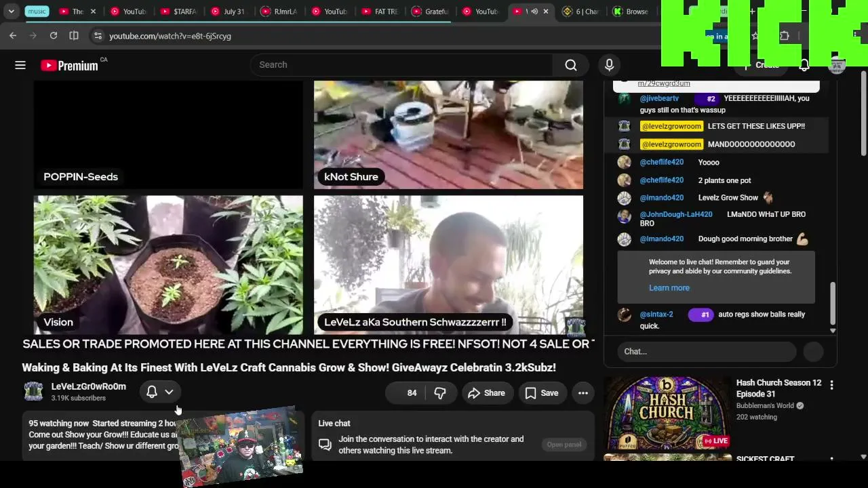Open the YouTube guide hamburger menu
Image resolution: width=868 pixels, height=488 pixels.
[x=20, y=65]
